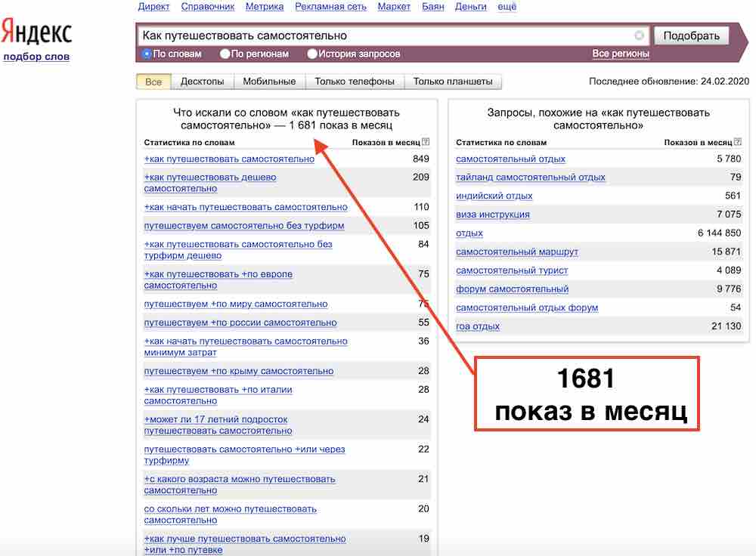Open query +с какого возраста можно путешествовать
756x556 pixels.
pos(240,485)
